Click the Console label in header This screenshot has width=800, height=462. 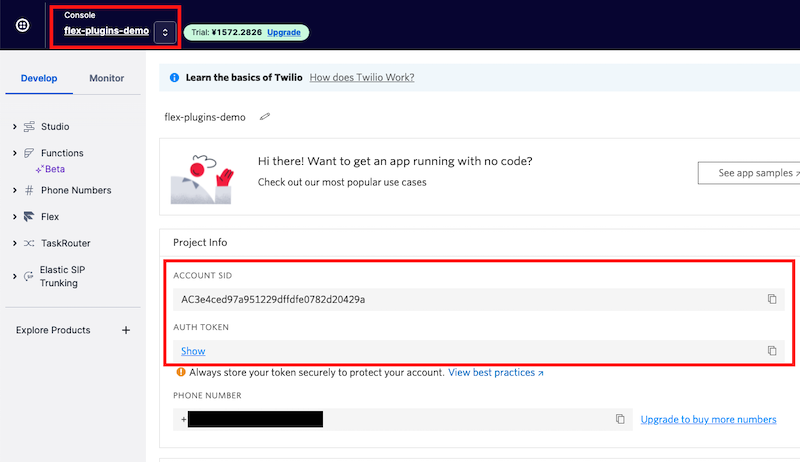[x=80, y=15]
